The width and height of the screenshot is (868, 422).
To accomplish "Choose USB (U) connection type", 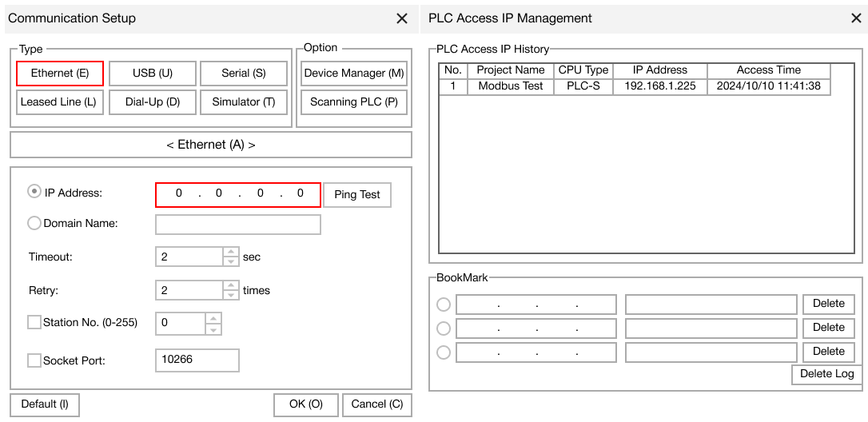I will point(152,74).
